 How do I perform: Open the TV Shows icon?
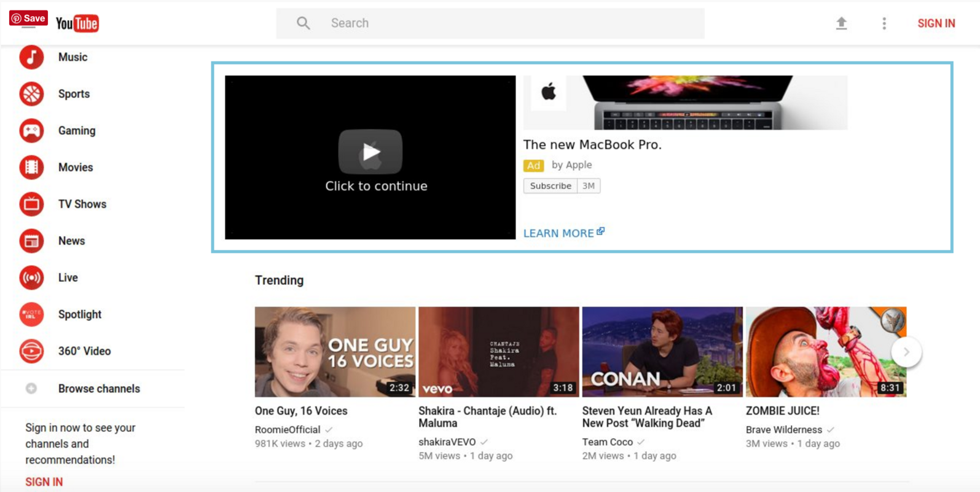click(31, 204)
